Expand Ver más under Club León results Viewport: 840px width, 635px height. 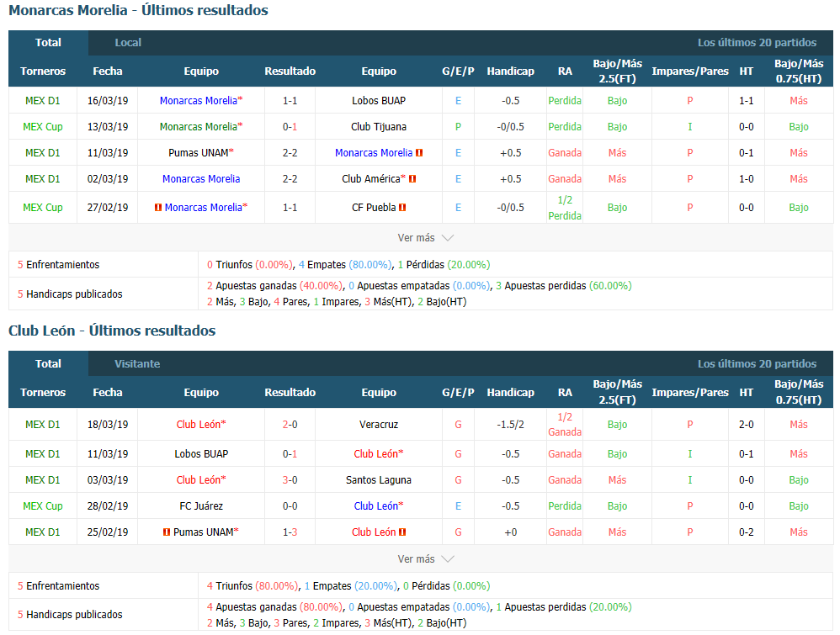pos(425,559)
